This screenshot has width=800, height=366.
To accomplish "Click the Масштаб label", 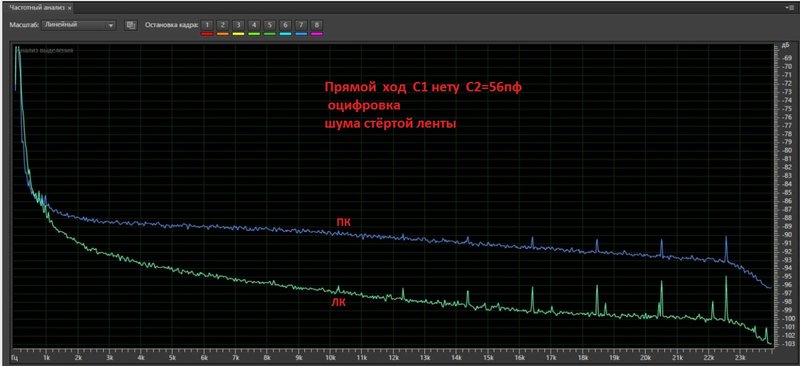I will (24, 25).
